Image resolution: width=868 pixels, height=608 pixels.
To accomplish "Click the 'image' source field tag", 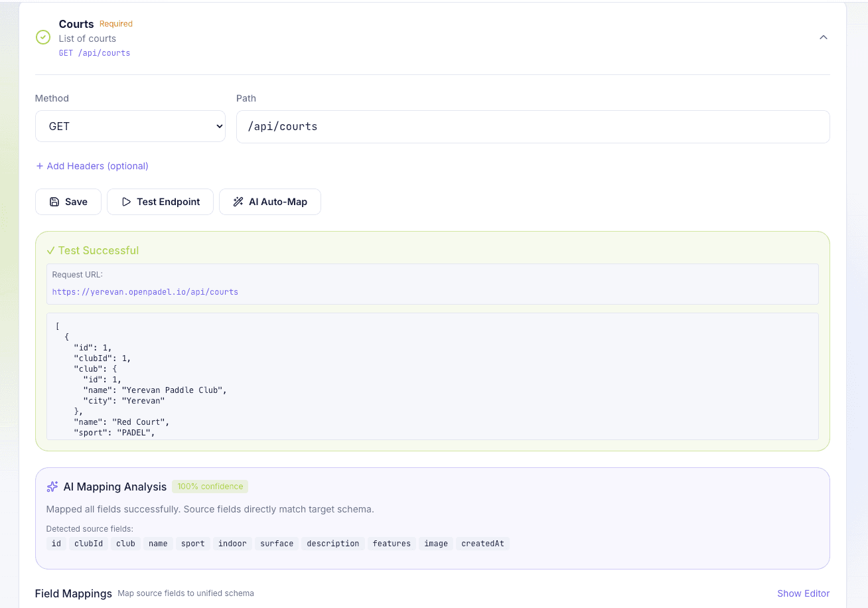I will [436, 544].
